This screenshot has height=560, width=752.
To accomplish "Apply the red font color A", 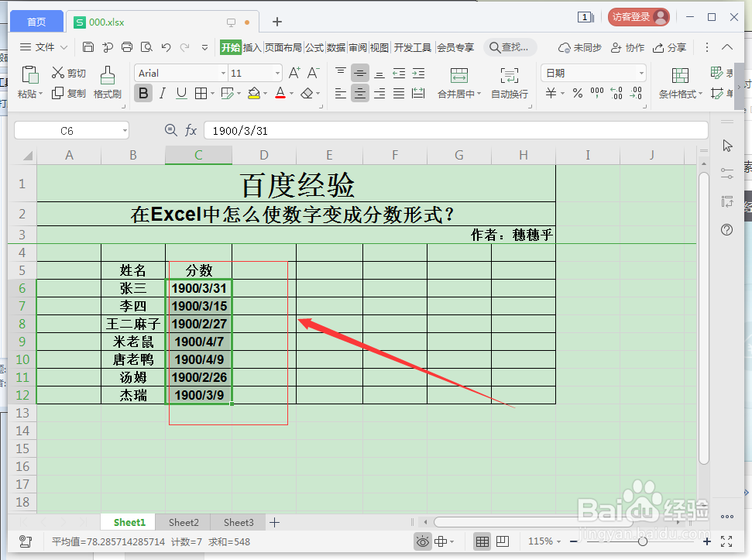I will [x=280, y=93].
